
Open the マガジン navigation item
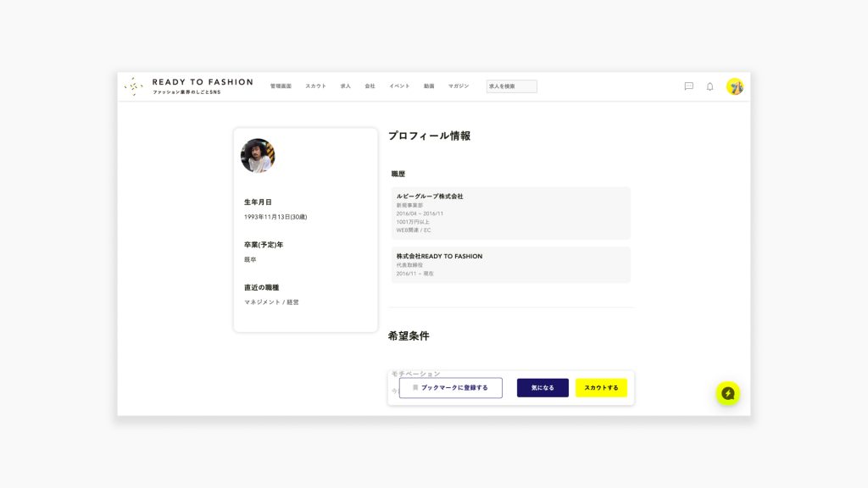tap(459, 86)
